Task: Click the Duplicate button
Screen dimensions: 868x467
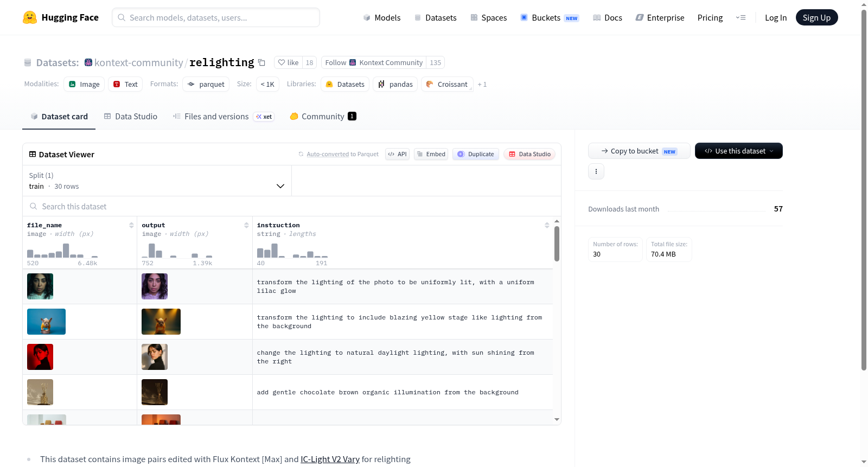Action: 476,154
